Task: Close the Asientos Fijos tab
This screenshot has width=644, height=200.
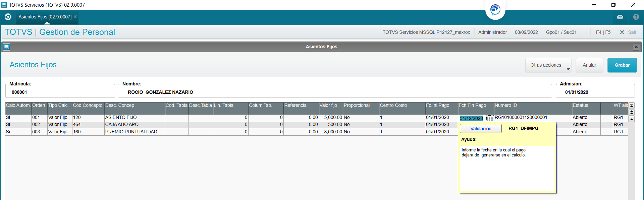Action: pyautogui.click(x=75, y=16)
